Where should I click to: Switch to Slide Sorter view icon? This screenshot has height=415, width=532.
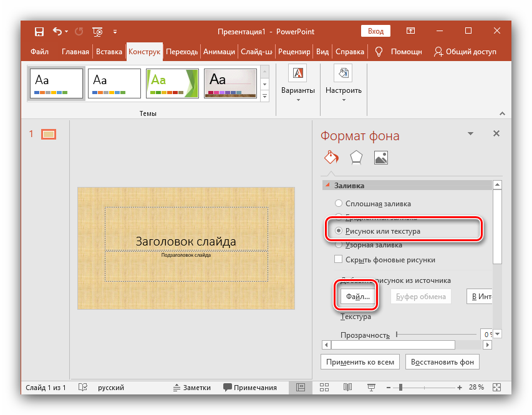[x=324, y=387]
